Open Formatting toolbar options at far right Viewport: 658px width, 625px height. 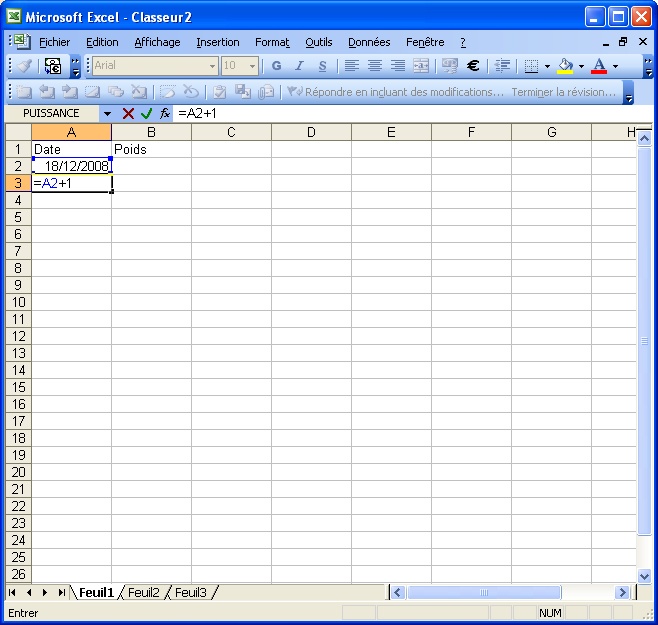pos(648,66)
